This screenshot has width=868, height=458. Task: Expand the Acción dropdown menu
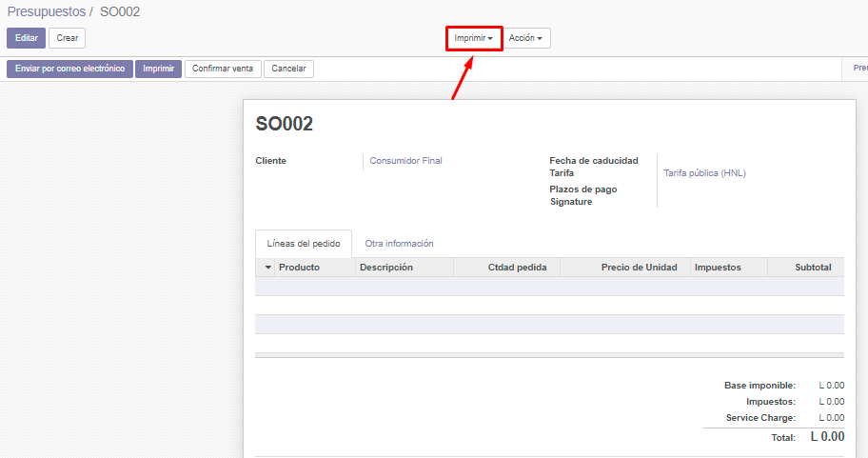coord(525,38)
